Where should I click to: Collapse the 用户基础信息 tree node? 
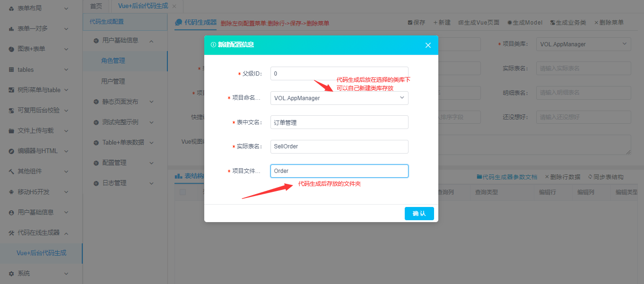(152, 41)
